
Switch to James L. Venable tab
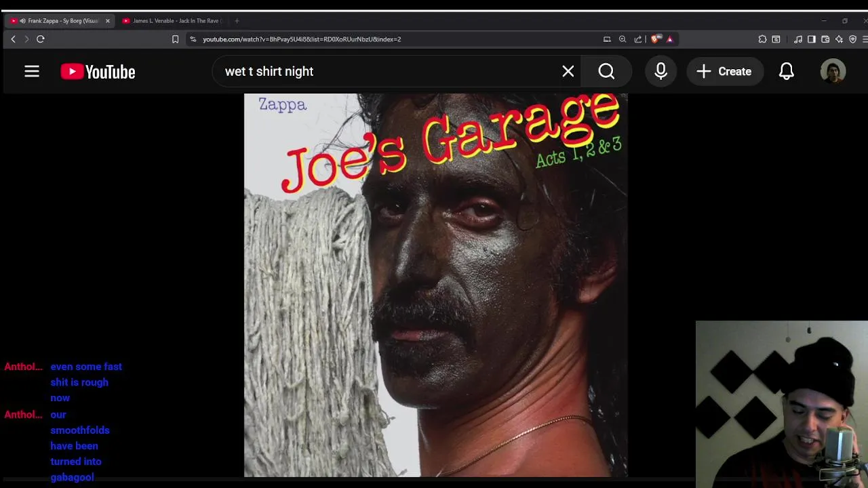pyautogui.click(x=173, y=21)
